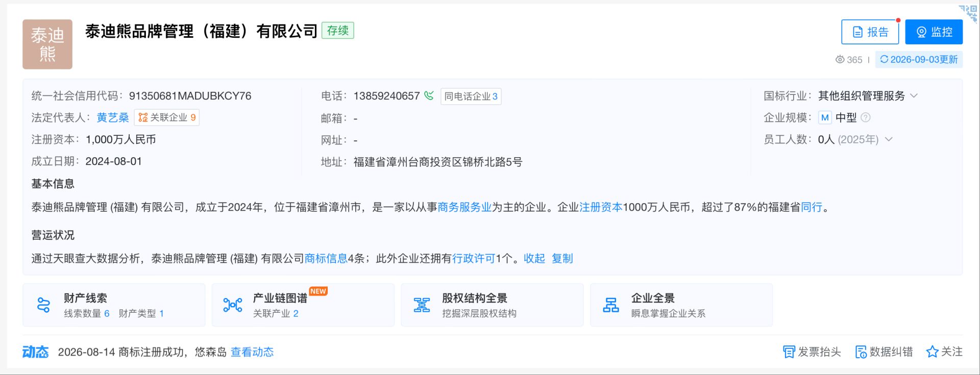Screen dimensions: 980x375
Task: Open legal representative 黄艺桑 link
Action: [112, 118]
